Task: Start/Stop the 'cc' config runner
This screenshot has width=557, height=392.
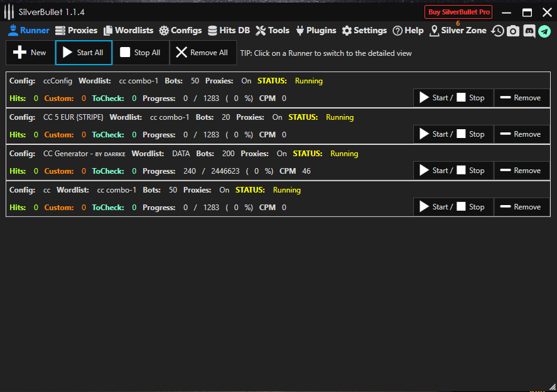Action: [x=453, y=207]
